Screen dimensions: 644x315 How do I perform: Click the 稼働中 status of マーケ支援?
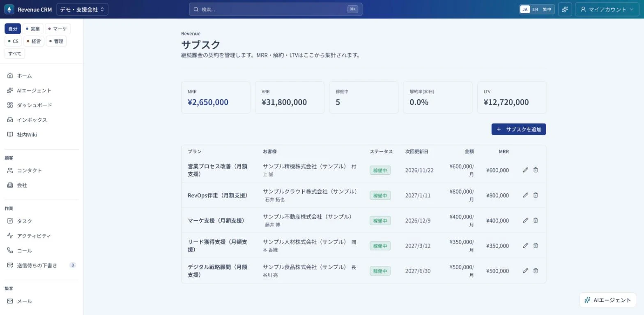point(380,220)
